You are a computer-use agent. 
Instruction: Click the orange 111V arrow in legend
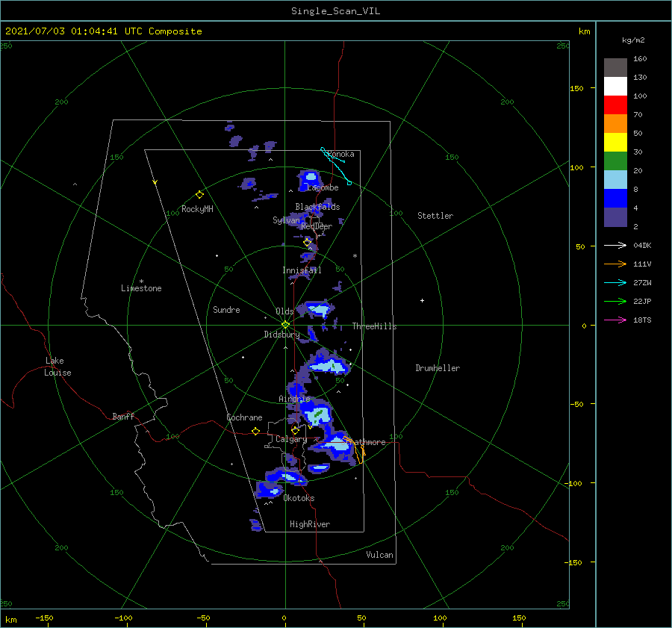[615, 264]
